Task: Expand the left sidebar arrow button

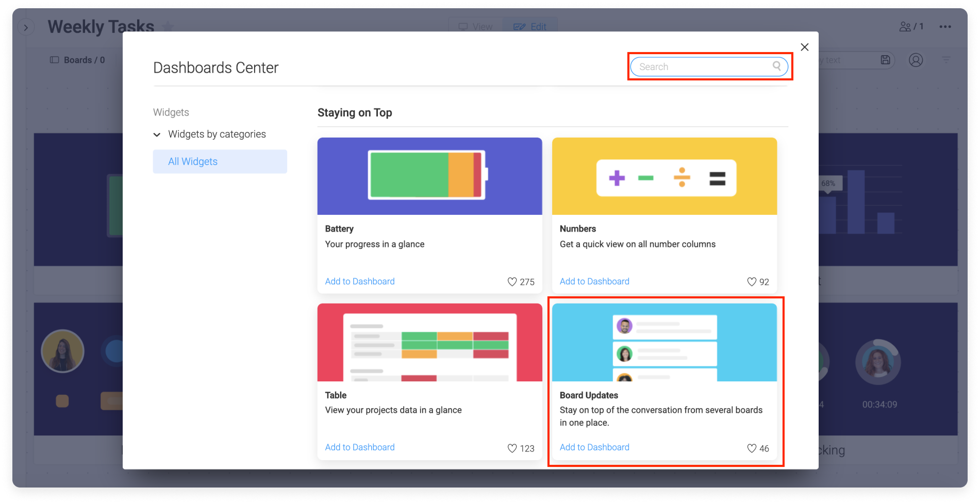Action: click(x=26, y=27)
